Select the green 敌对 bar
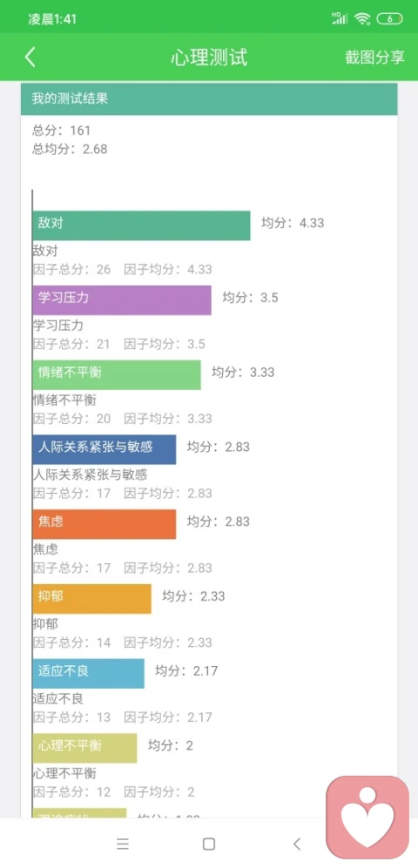The height and width of the screenshot is (868, 418). coord(141,225)
